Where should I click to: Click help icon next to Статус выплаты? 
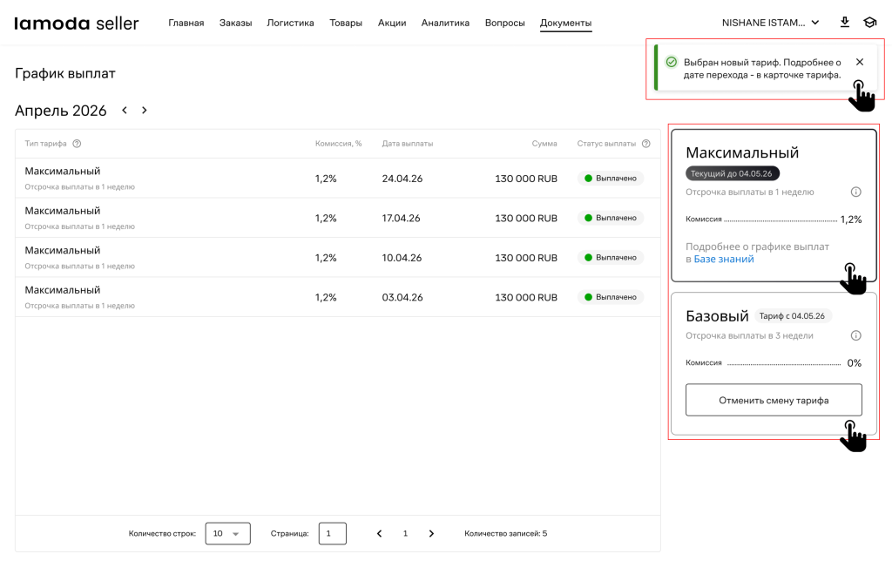[645, 144]
